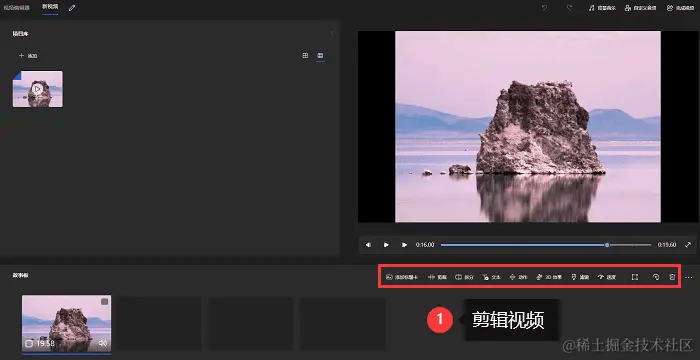
Task: Step back to the previous frame
Action: [368, 245]
